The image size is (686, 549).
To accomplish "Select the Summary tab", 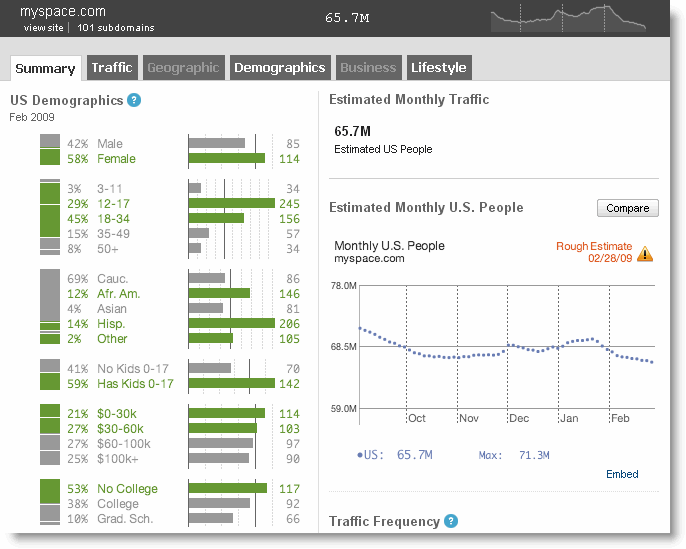I will (46, 69).
